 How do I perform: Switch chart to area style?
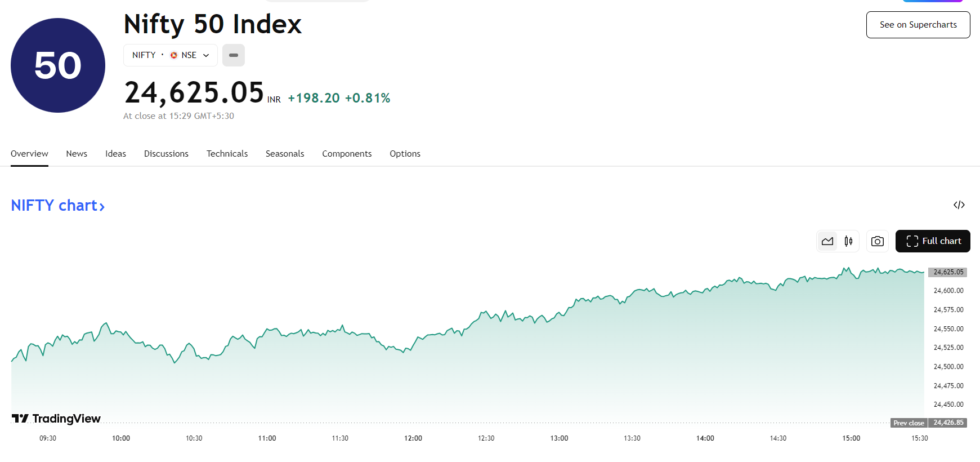[x=827, y=241]
